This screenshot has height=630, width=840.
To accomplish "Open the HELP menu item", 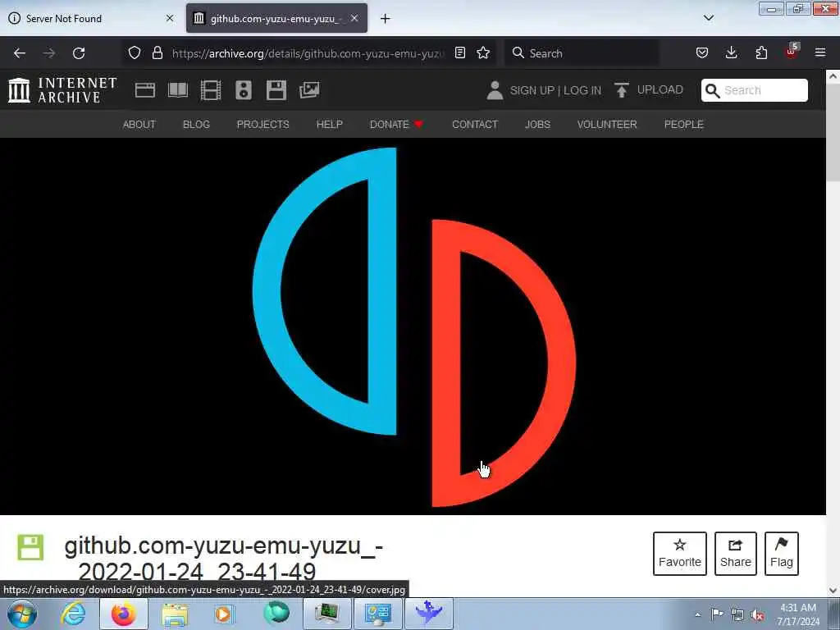I will [x=330, y=125].
